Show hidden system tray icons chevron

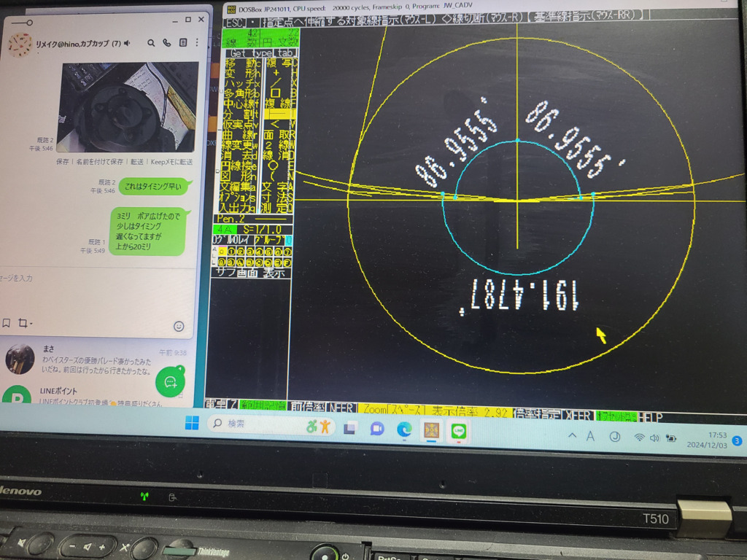click(572, 435)
